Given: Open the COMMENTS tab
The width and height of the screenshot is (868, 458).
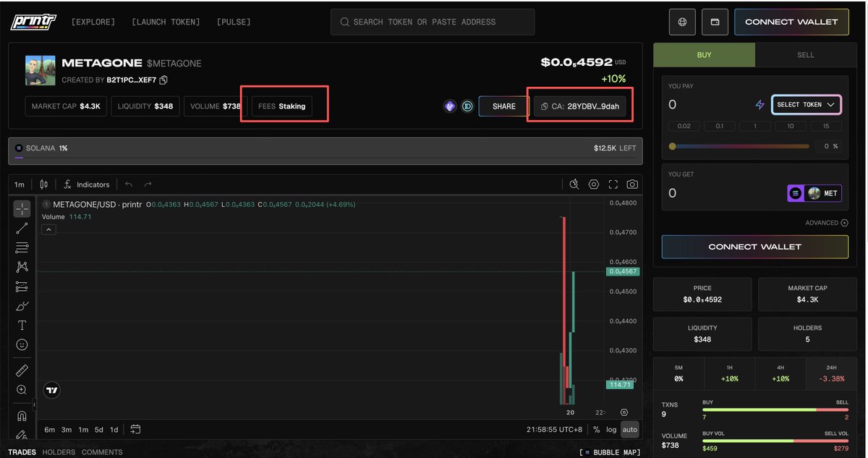Looking at the screenshot, I should (102, 452).
